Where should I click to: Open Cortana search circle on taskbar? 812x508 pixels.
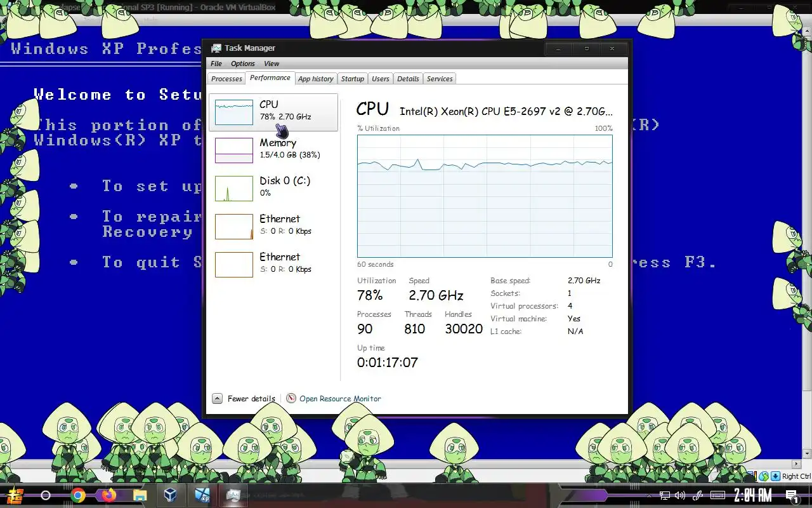click(46, 495)
